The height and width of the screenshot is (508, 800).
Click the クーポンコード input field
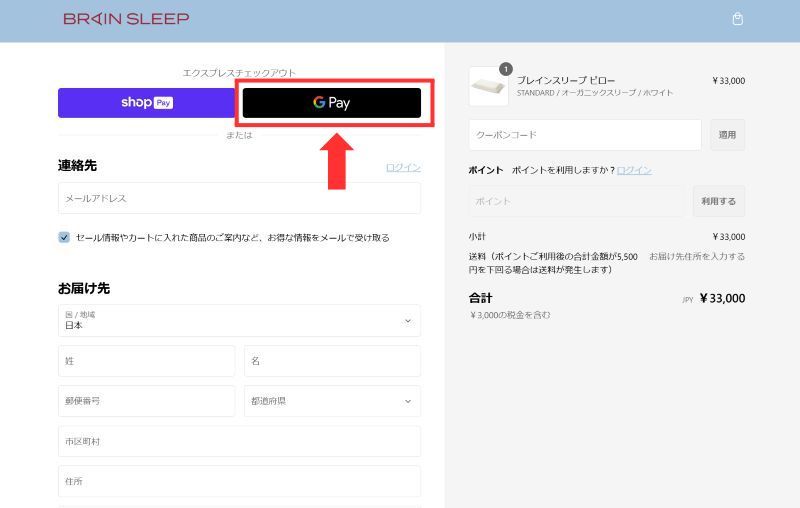click(x=585, y=135)
